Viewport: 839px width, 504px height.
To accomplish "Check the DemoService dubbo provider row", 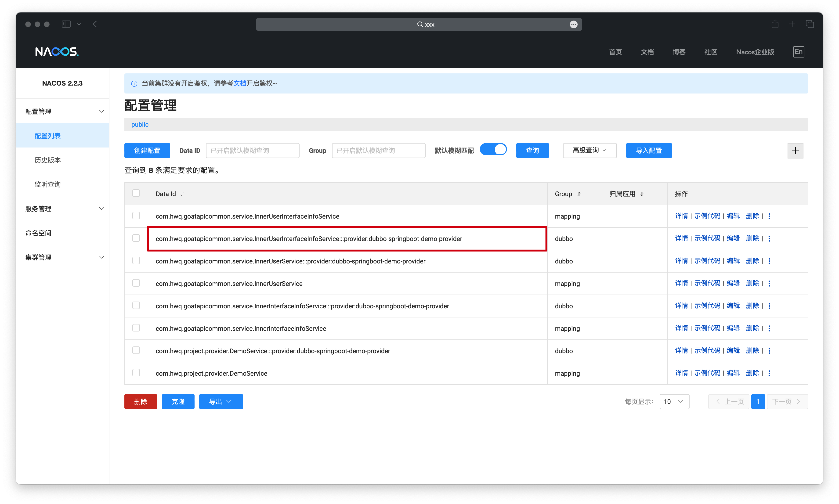I will 136,350.
